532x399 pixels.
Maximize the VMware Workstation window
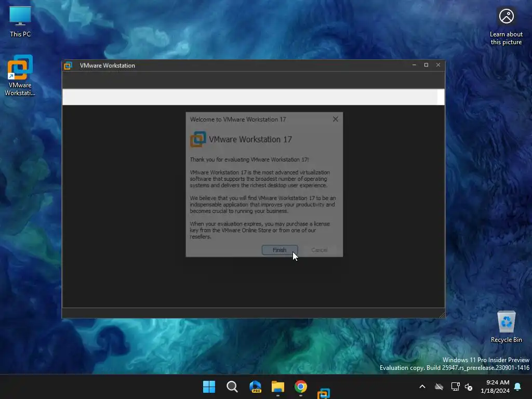(426, 65)
